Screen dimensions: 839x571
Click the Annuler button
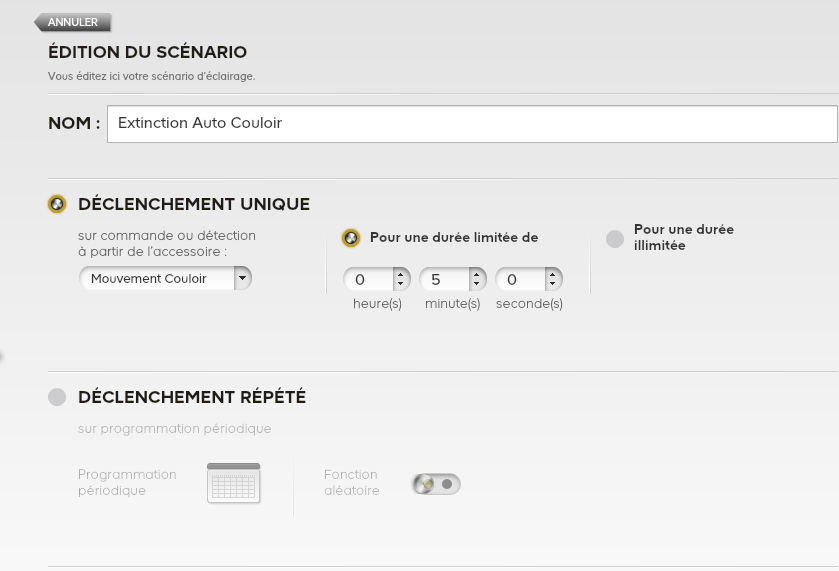pos(73,22)
